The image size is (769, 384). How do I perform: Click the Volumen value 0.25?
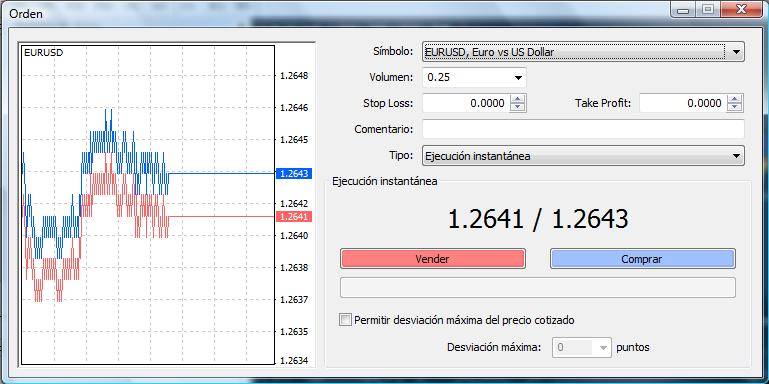(x=439, y=77)
